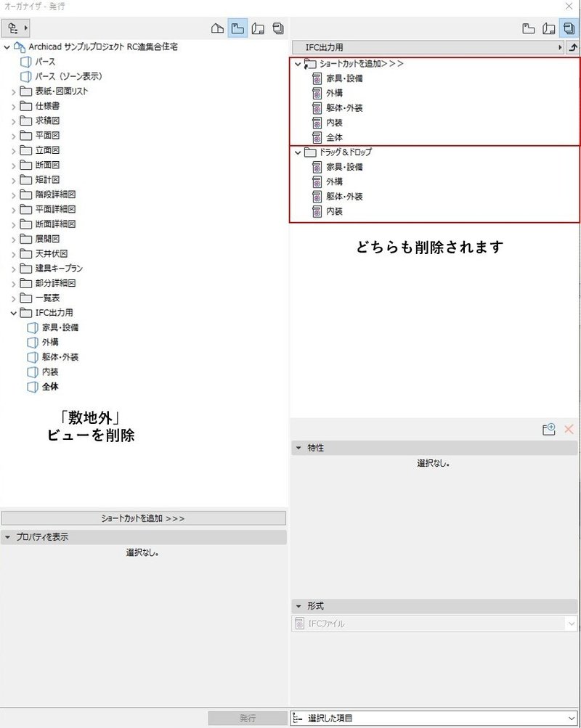Expand the 表紙・図面リスト folder
Image resolution: width=581 pixels, height=728 pixels.
click(x=14, y=92)
